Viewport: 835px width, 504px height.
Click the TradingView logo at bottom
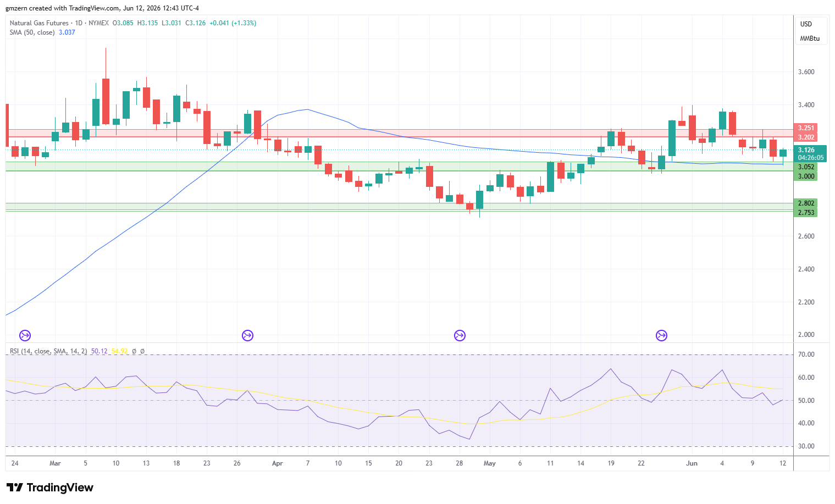tap(50, 488)
